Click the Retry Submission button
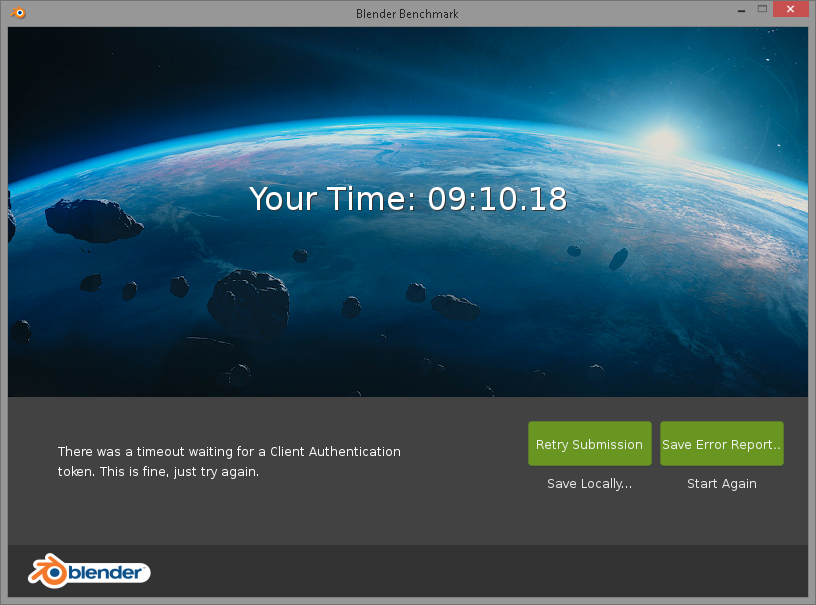Screen dimensions: 816x605 pyautogui.click(x=590, y=444)
